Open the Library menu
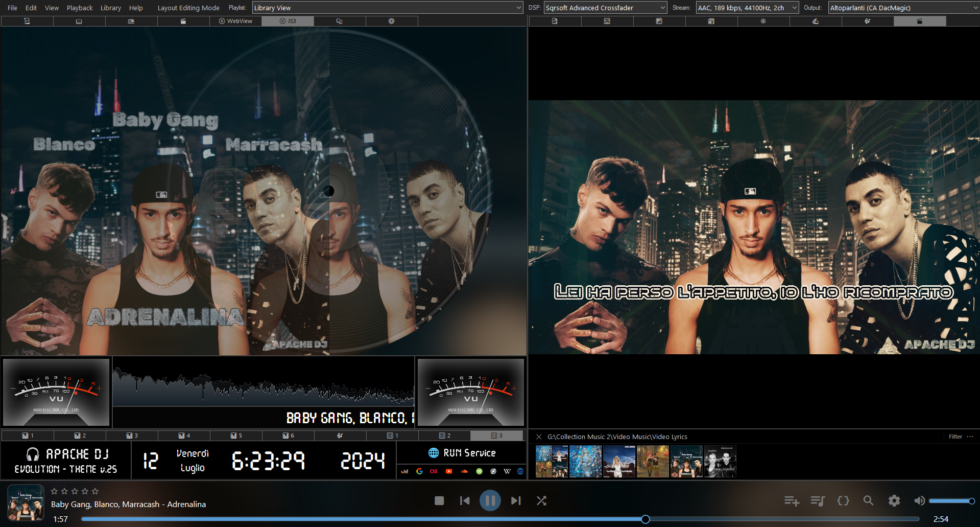Screen dimensions: 980x527 coord(111,8)
